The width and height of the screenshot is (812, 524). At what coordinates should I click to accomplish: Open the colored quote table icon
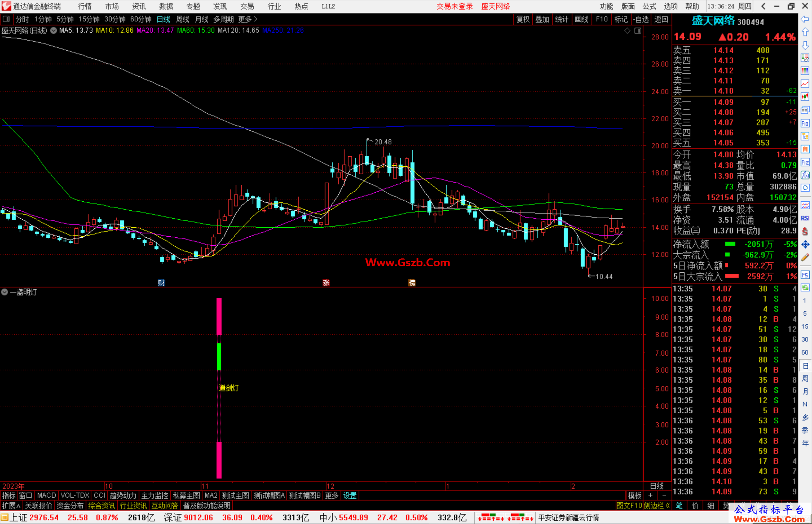pos(805,71)
